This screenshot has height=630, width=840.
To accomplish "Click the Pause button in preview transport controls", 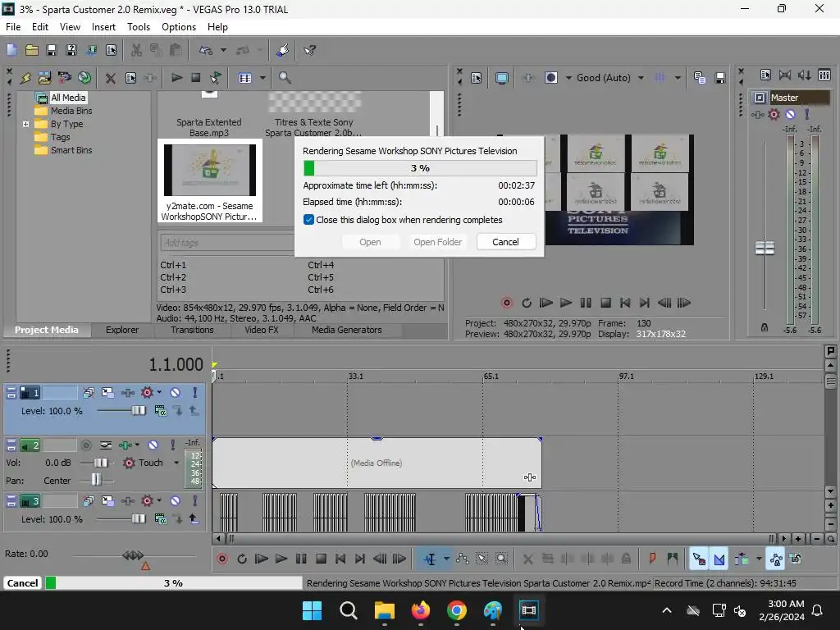I will 586,303.
